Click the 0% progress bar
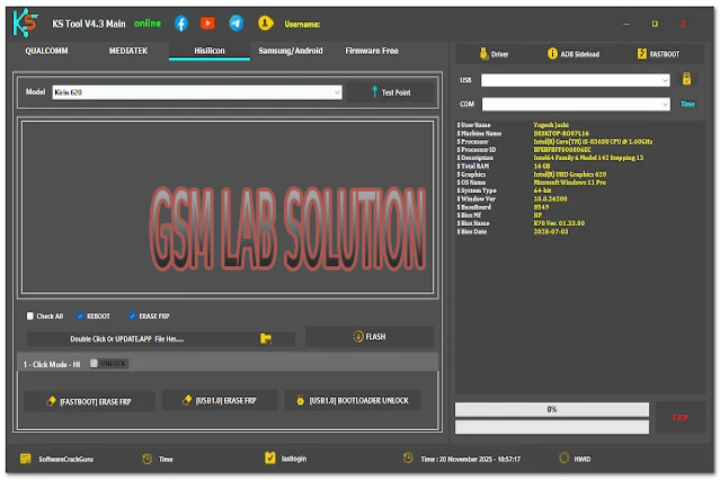Screen dimensions: 720x480 click(x=551, y=409)
